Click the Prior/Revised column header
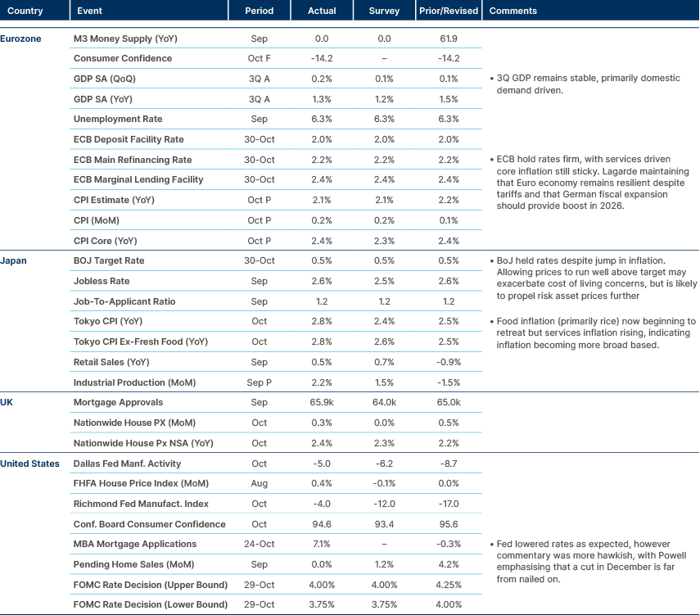The image size is (700, 615). (x=448, y=11)
